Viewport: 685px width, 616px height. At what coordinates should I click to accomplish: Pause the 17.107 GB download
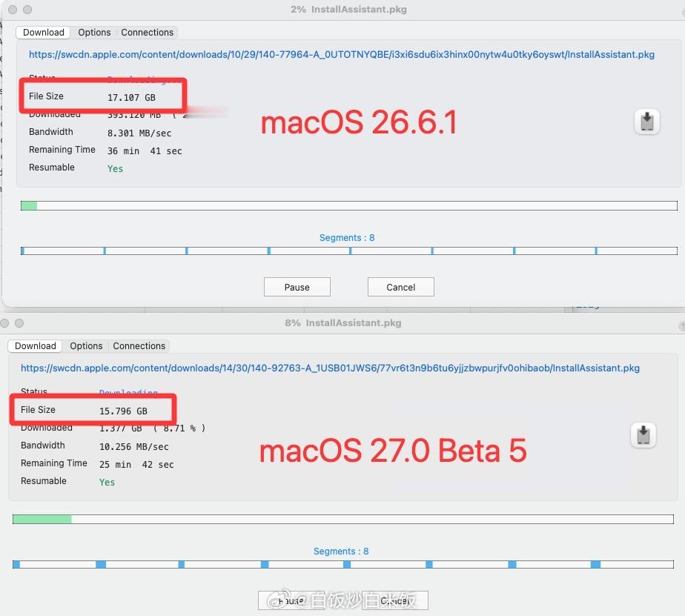(297, 287)
